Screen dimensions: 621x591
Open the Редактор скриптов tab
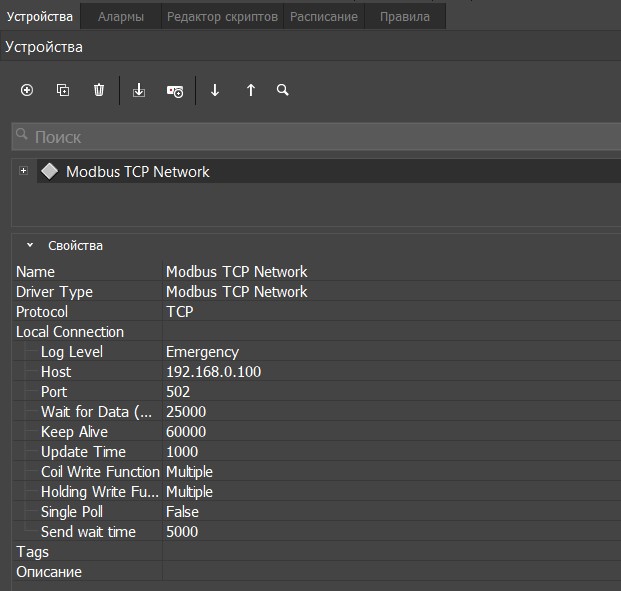[221, 16]
